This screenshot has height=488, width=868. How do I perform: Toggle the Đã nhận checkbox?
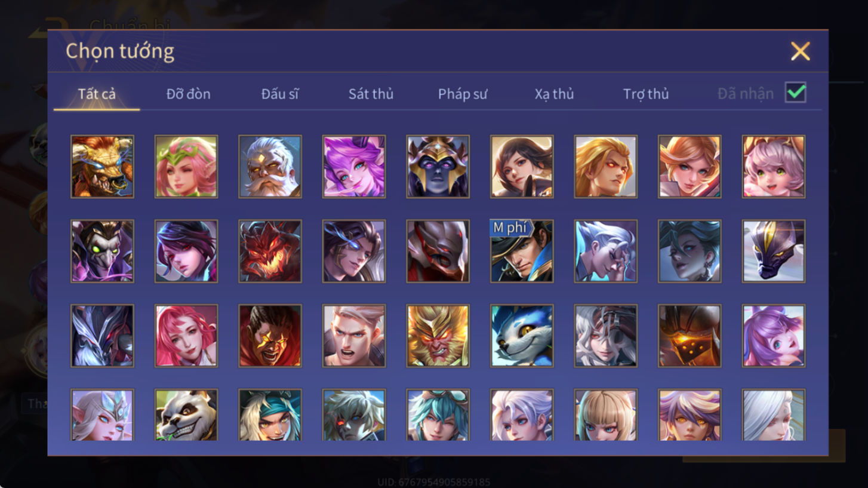point(796,93)
